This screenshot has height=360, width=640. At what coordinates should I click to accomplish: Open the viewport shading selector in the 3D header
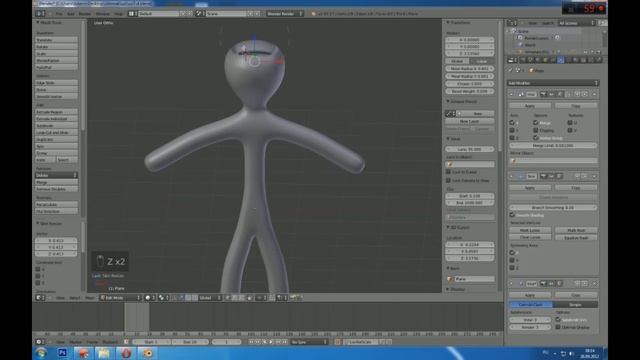(150, 298)
